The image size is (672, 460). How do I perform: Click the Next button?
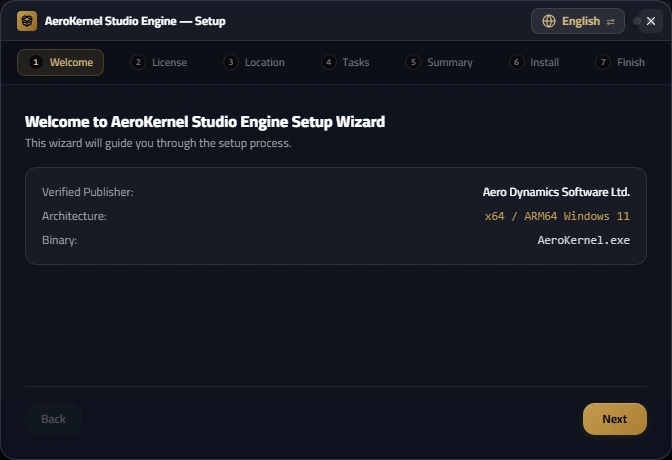pos(615,419)
